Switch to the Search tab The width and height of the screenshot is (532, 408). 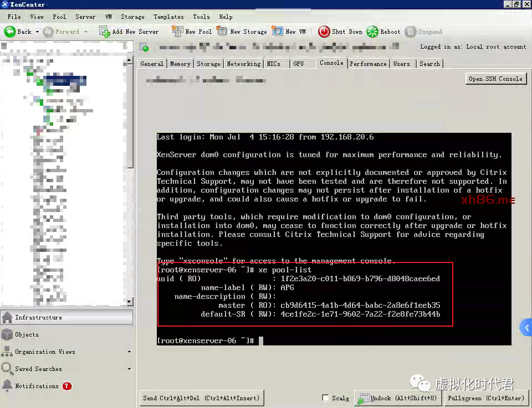(429, 64)
